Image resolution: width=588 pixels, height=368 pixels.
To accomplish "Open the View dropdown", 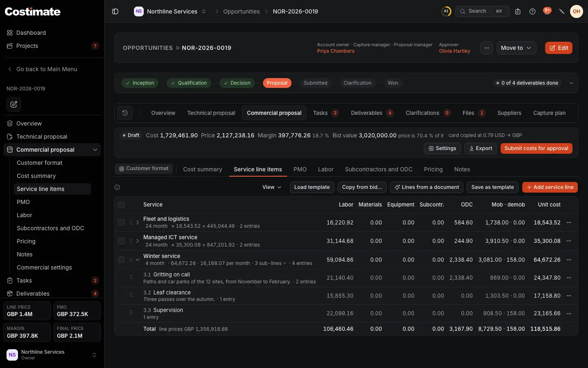I will click(272, 187).
